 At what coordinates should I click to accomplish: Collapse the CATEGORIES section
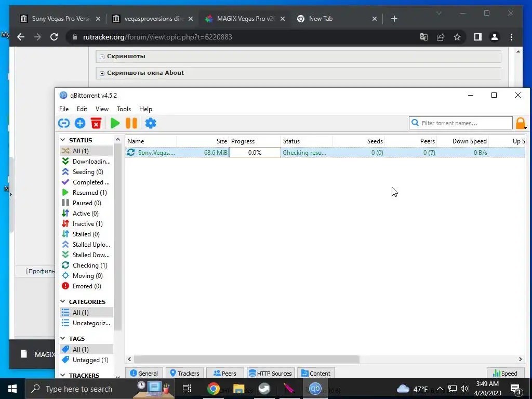tap(63, 302)
